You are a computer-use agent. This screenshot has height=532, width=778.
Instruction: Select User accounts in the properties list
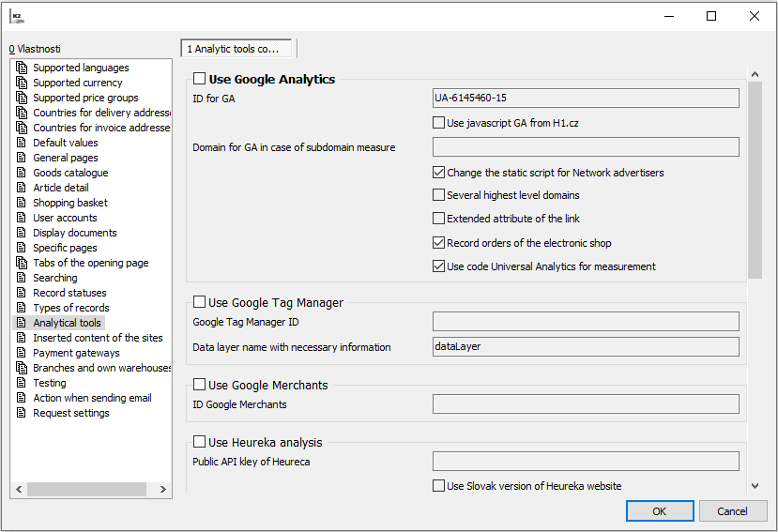[x=65, y=218]
